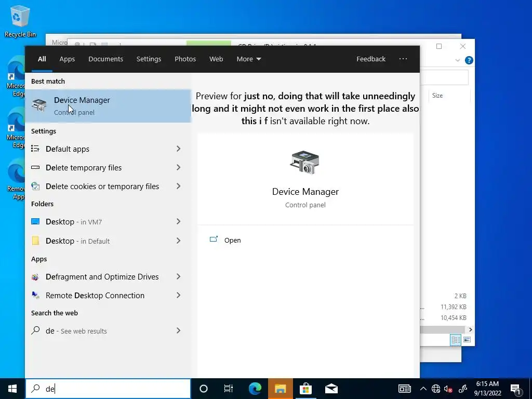Image resolution: width=532 pixels, height=399 pixels.
Task: Click the Explorer window search field
Action: [x=444, y=78]
